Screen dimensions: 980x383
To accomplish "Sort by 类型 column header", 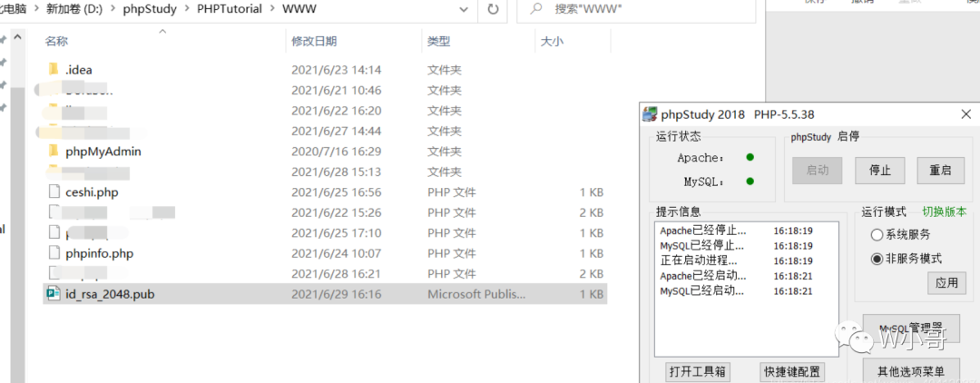I will [439, 41].
